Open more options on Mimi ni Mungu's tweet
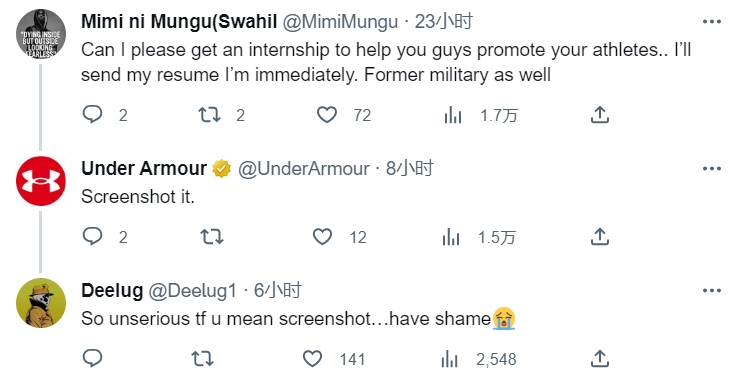 [x=712, y=21]
